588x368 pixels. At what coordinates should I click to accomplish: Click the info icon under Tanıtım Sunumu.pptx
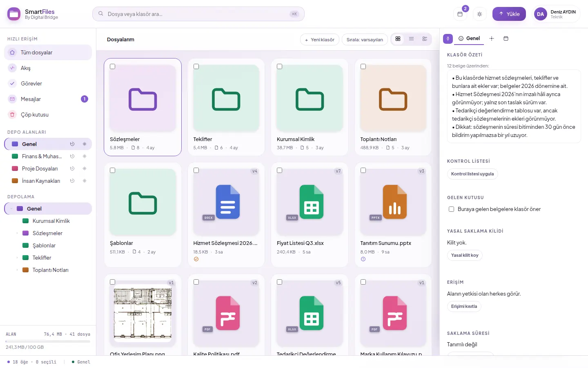(363, 259)
